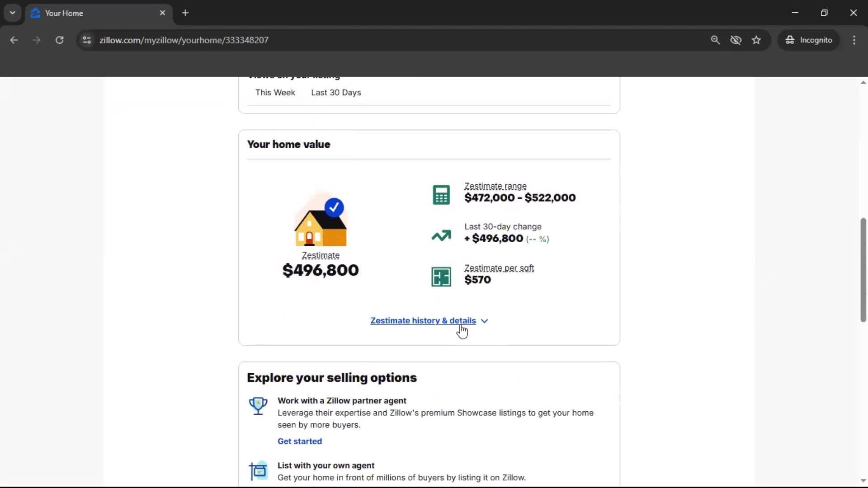Reload the Your Home page

click(x=59, y=40)
